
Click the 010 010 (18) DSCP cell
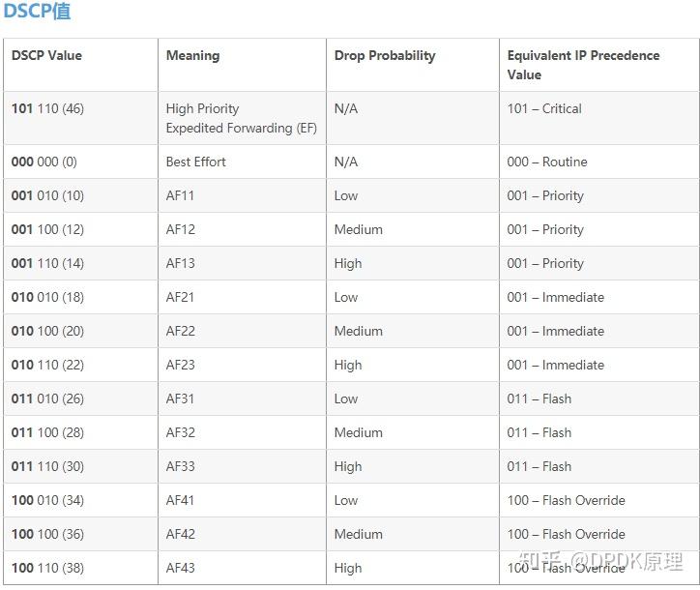[x=47, y=298]
